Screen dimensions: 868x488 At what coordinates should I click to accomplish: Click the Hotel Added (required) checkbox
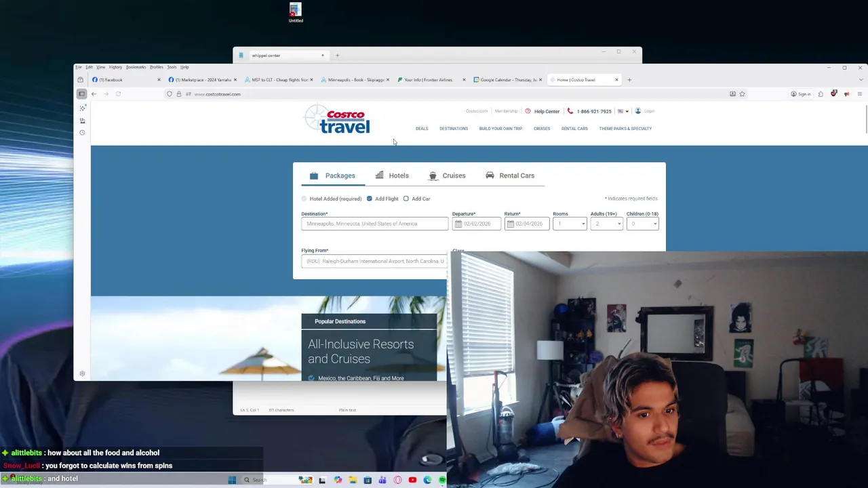point(304,199)
